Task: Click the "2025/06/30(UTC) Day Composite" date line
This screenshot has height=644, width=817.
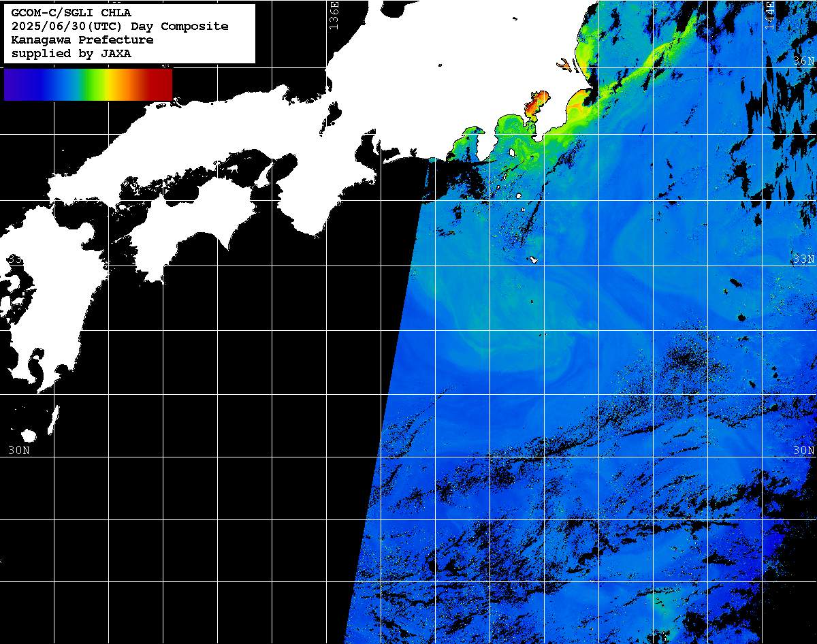Action: point(120,26)
